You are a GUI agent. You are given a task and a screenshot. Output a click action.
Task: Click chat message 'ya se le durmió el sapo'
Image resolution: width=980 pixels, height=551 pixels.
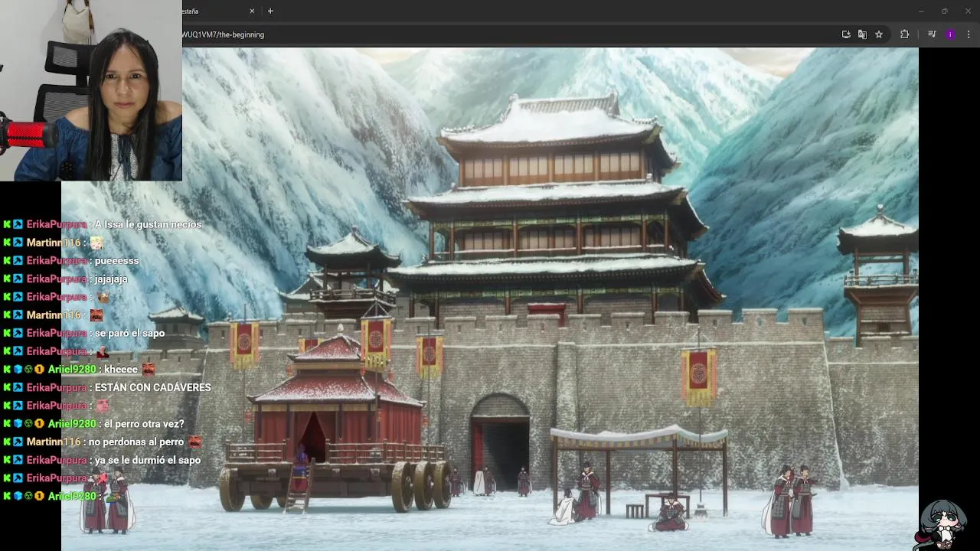click(147, 460)
